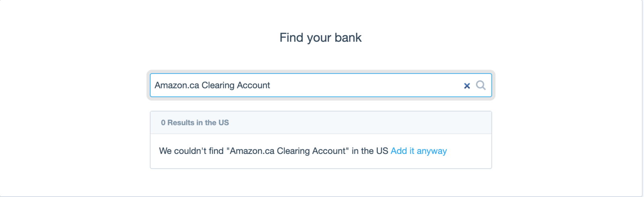Click the word Amazon.ca inside search field

177,85
